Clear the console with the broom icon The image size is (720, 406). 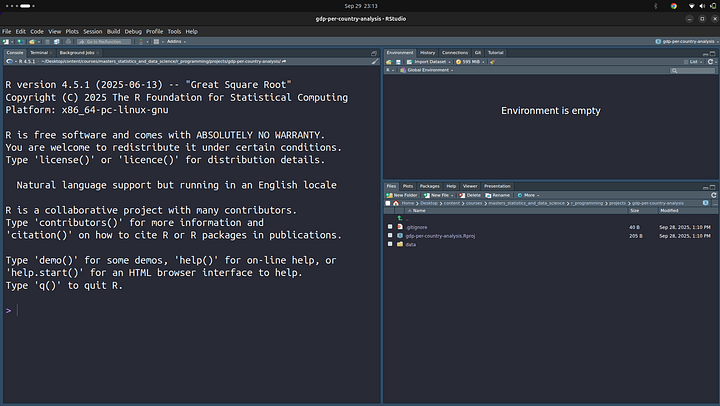(x=375, y=61)
